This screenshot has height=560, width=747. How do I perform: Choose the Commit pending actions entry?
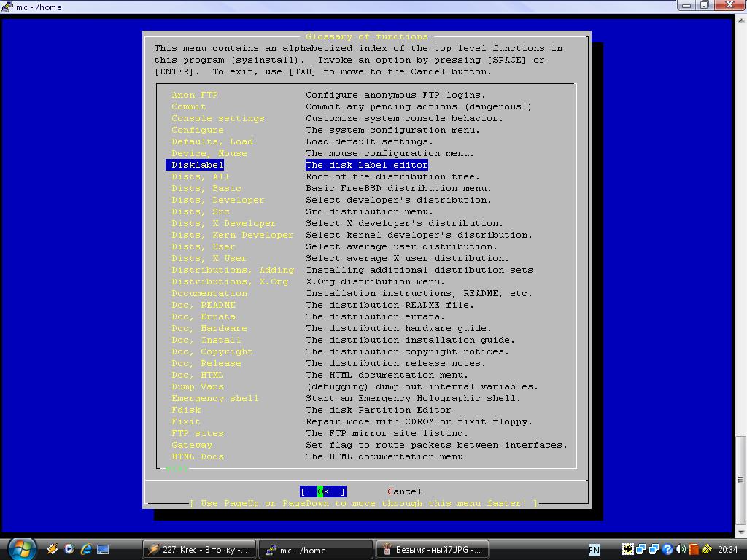click(189, 106)
